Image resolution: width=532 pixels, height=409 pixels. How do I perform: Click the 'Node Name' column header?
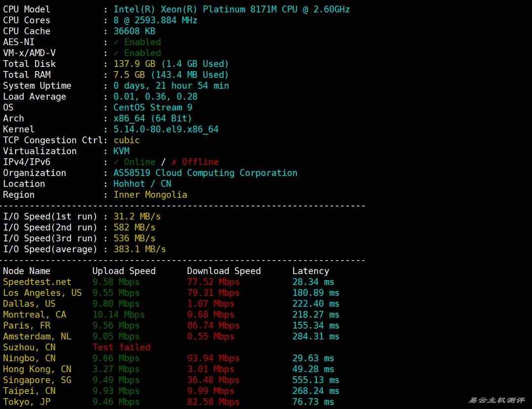27,271
